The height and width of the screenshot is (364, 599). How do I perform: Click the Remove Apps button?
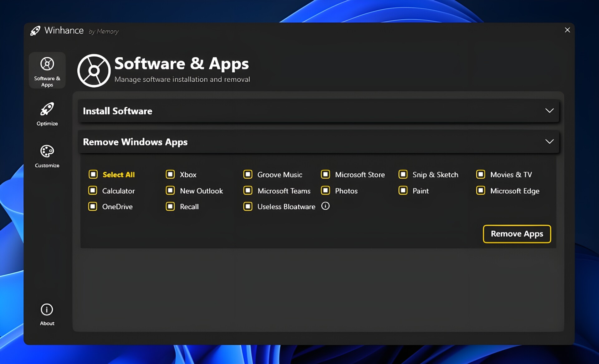517,234
